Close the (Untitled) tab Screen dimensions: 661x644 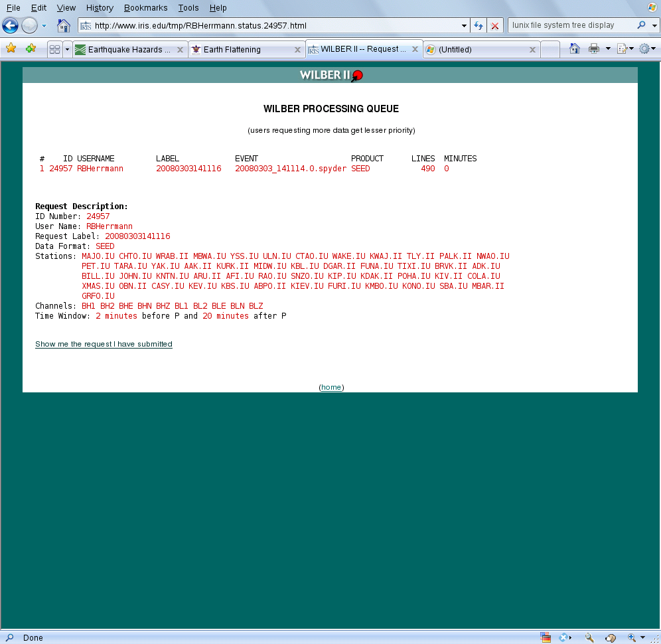point(532,50)
